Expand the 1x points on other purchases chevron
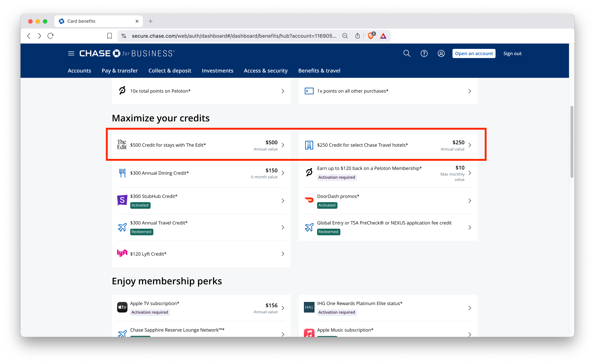 tap(470, 91)
